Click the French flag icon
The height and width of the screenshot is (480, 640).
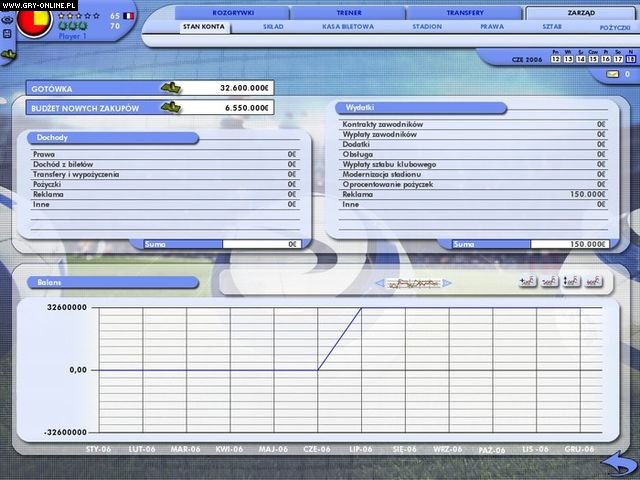click(x=127, y=16)
